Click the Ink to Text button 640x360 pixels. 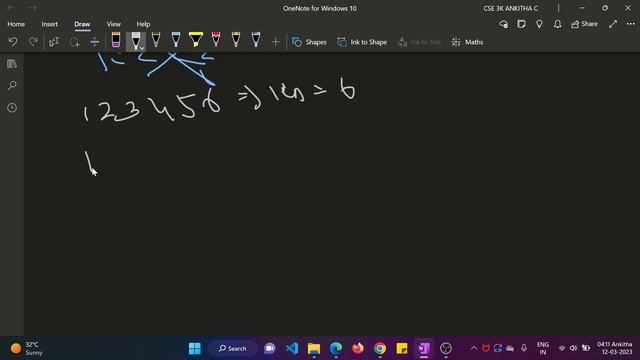(419, 42)
